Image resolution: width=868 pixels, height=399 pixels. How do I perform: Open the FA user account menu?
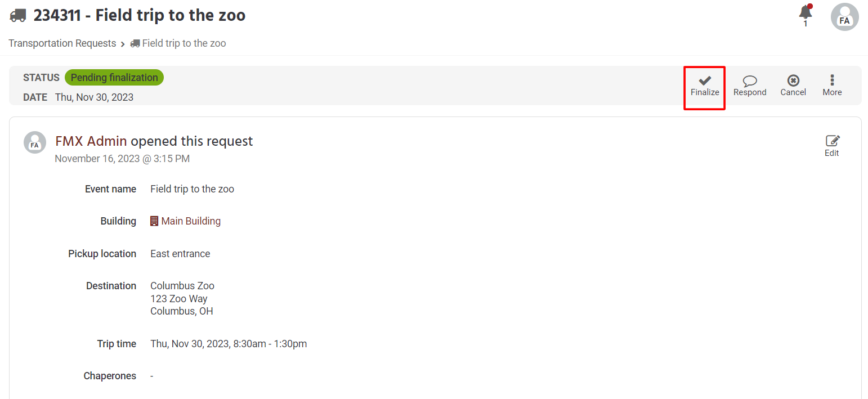(844, 17)
